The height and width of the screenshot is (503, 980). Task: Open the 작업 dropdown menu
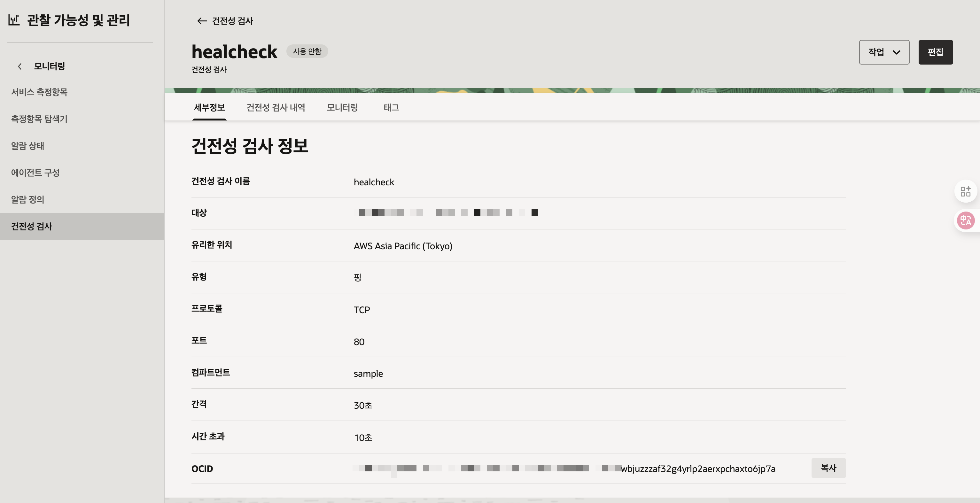pos(876,52)
